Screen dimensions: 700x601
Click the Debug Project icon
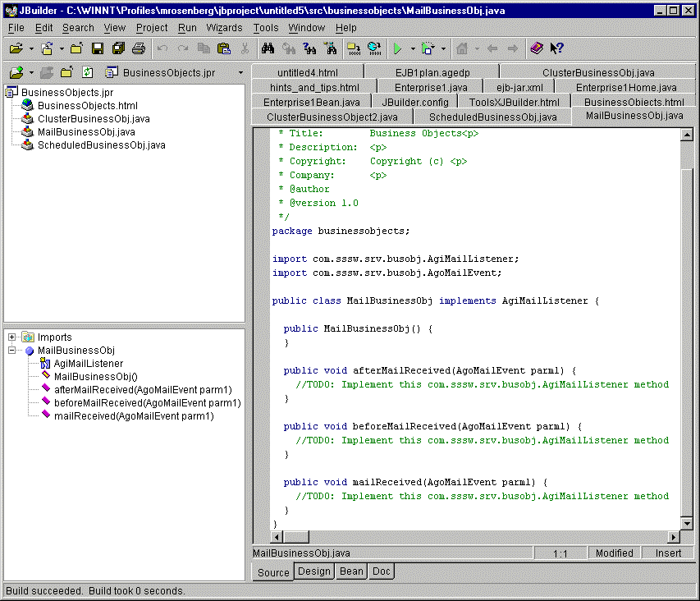pos(428,48)
